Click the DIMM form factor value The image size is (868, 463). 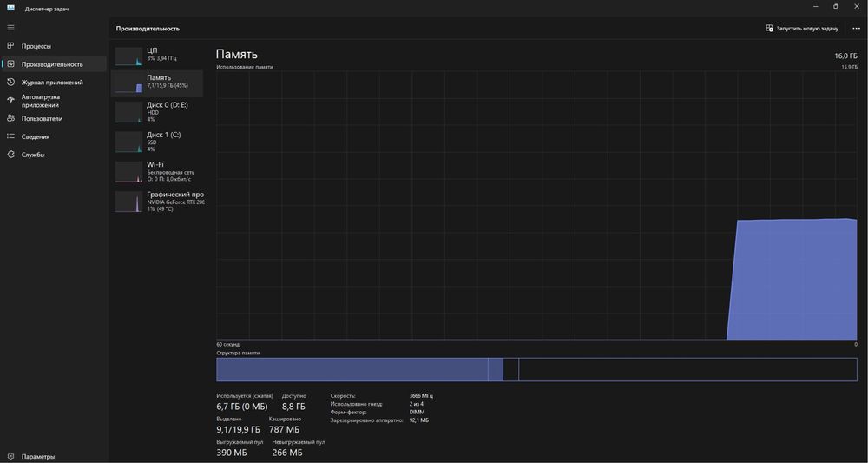(417, 412)
